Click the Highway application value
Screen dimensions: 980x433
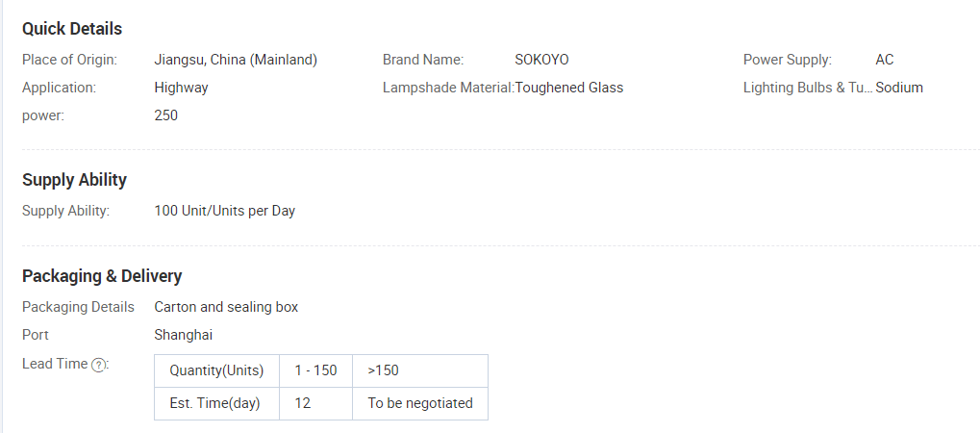181,88
